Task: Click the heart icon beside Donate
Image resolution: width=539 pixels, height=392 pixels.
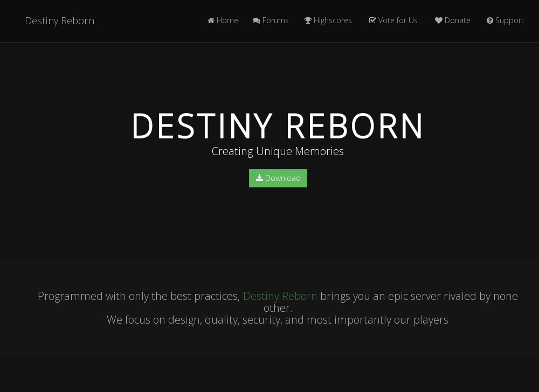Action: pos(438,20)
